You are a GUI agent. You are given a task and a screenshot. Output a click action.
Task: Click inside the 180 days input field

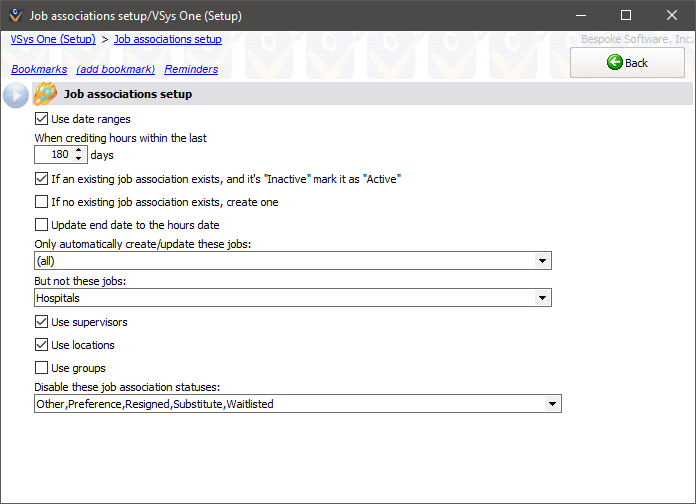53,155
